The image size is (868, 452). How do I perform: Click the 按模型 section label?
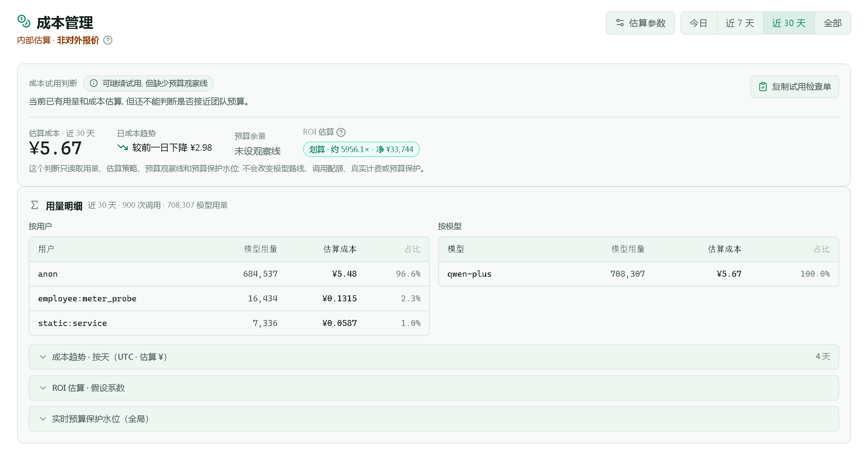449,226
